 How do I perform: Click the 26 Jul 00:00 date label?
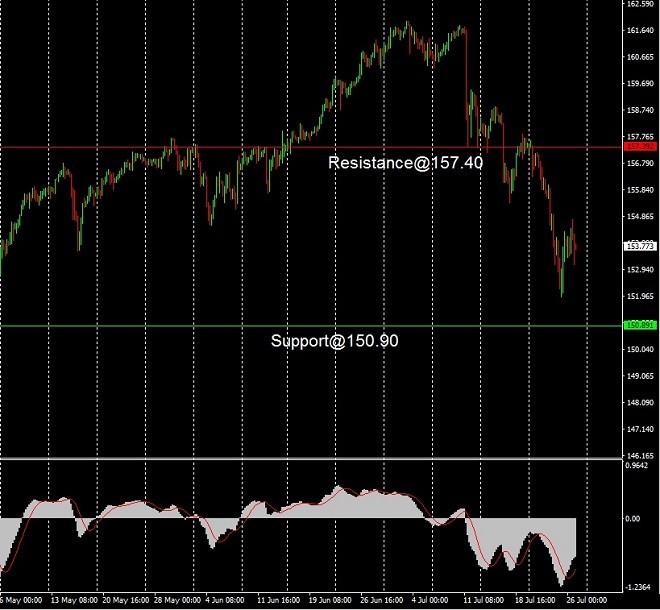click(586, 600)
